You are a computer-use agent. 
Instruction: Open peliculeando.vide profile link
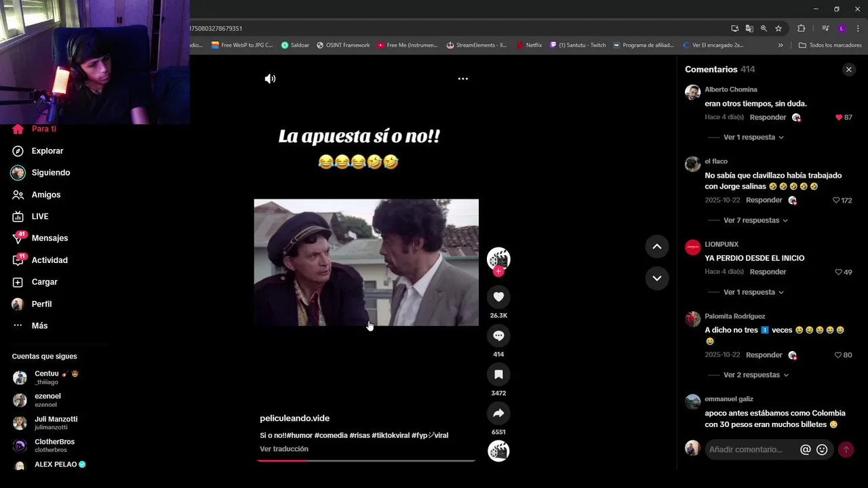[294, 418]
